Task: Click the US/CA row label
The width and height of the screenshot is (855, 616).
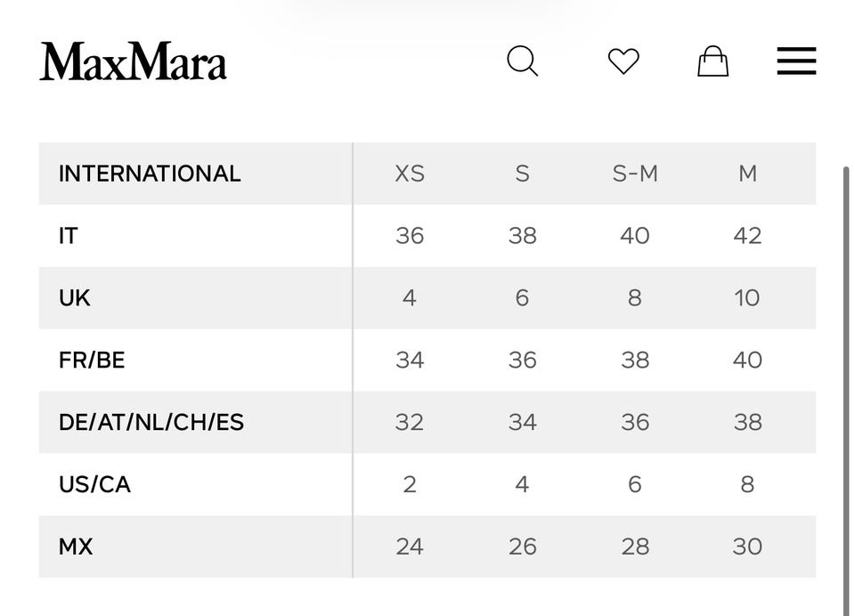Action: [x=94, y=484]
